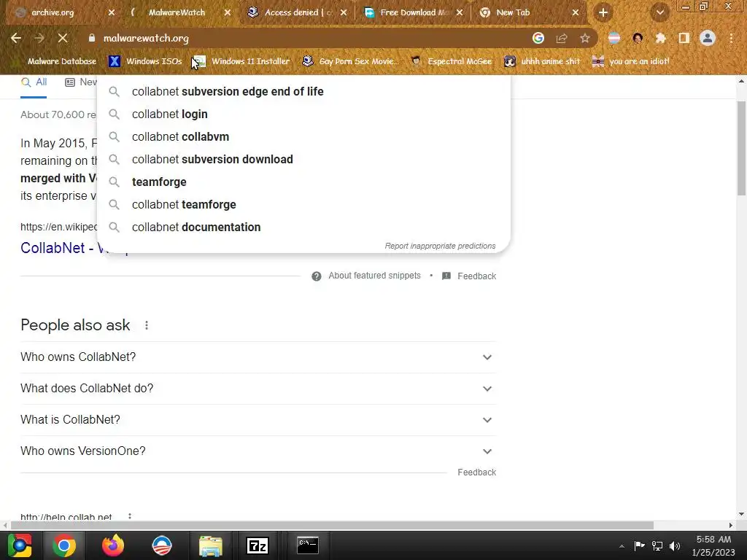Open Chrome three-dot menu

pos(731,38)
